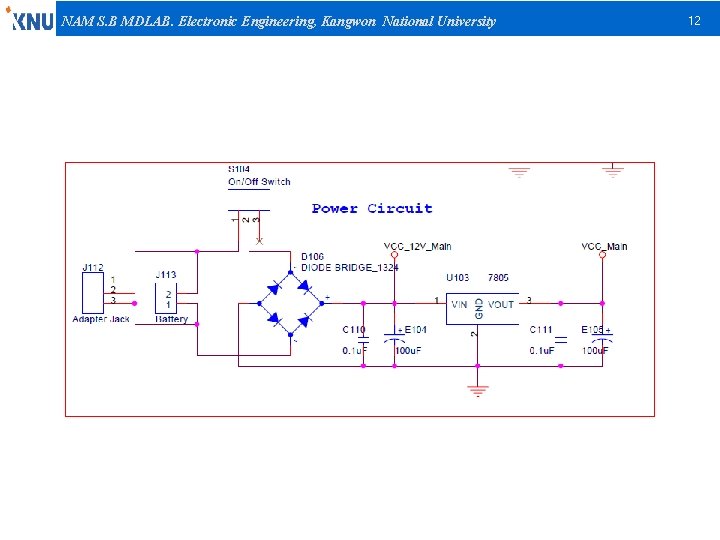The height and width of the screenshot is (540, 720).
Task: Click the VCC_12V_Main power port circle
Action: point(394,255)
